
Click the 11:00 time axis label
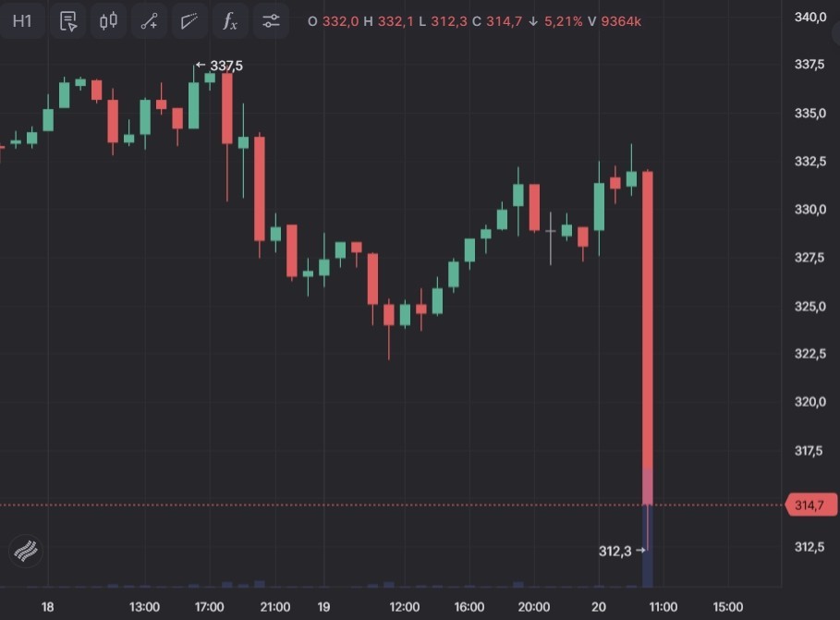pyautogui.click(x=663, y=607)
